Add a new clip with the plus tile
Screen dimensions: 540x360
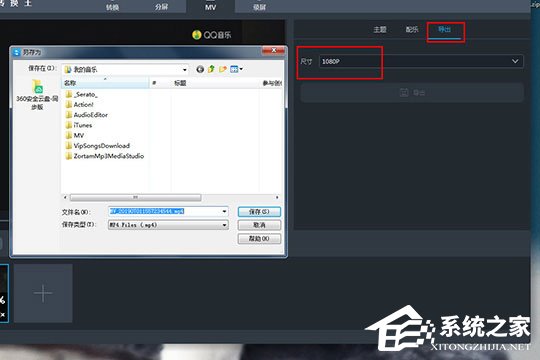coord(43,293)
